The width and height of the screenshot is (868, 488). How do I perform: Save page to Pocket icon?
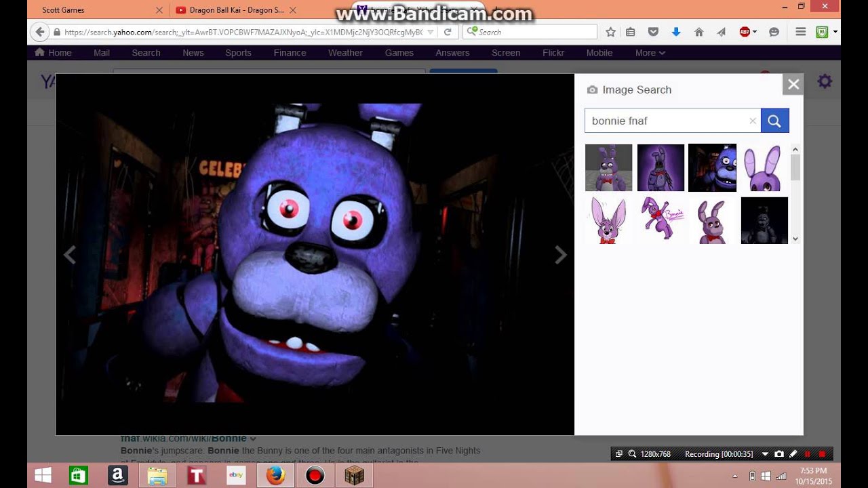tap(653, 32)
